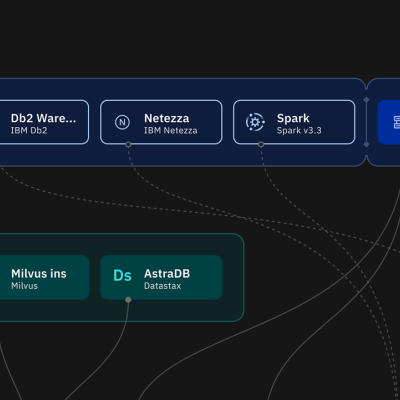The image size is (400, 400).
Task: Click the Datastax subtitle label
Action: [162, 286]
